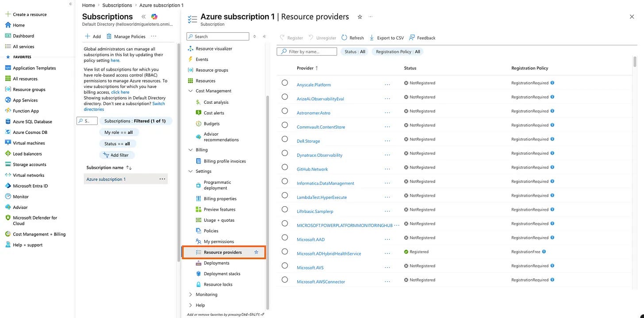Screen dimensions: 644x318
Task: Click the Add filter button
Action: click(x=117, y=155)
